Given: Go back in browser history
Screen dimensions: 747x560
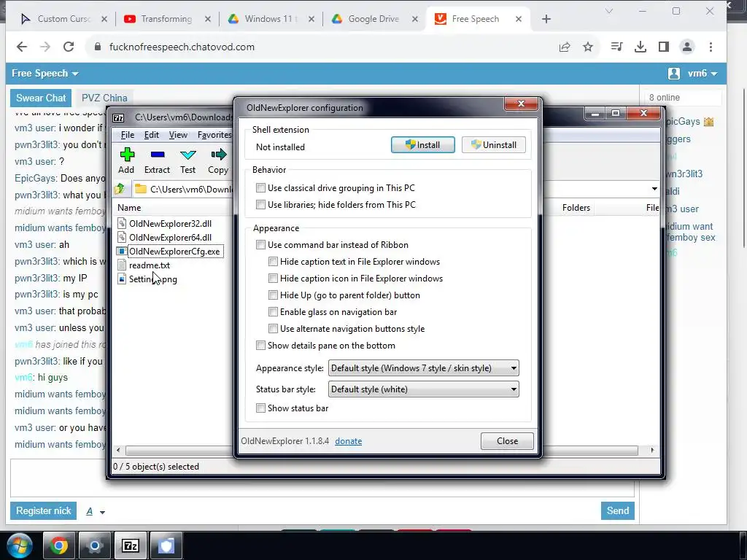Looking at the screenshot, I should pos(22,47).
